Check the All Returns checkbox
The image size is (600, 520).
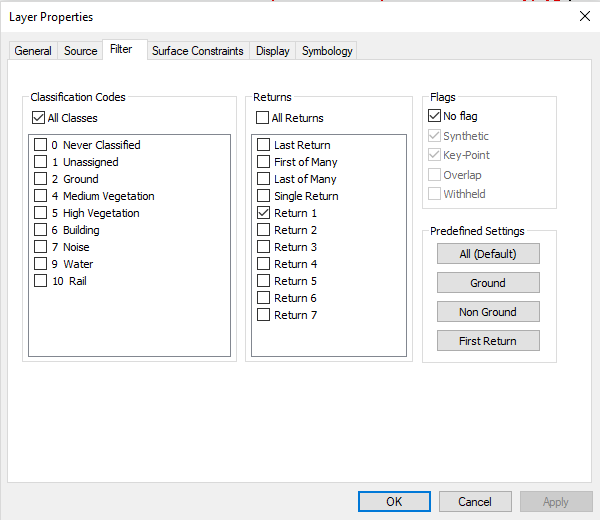(x=262, y=118)
